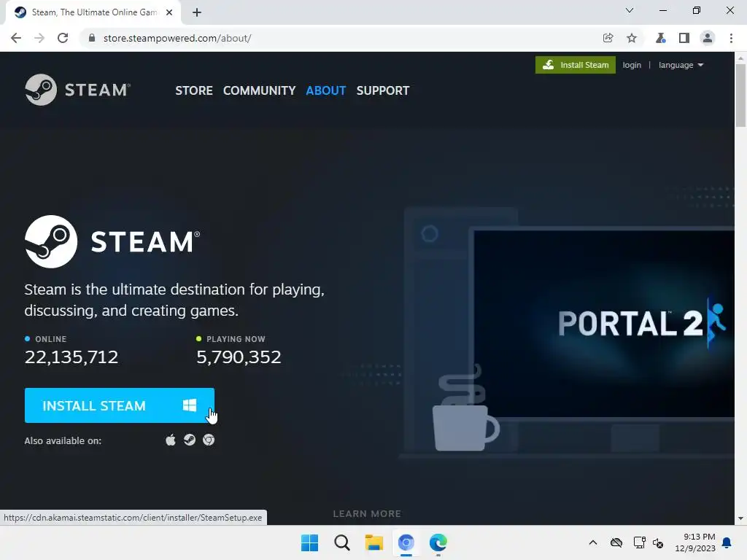Click the Apple macOS download icon
This screenshot has height=560, width=747.
click(171, 440)
